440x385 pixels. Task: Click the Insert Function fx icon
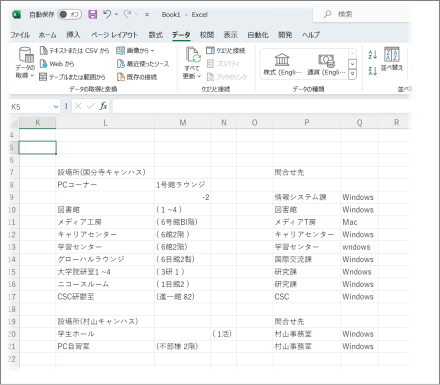pos(103,106)
